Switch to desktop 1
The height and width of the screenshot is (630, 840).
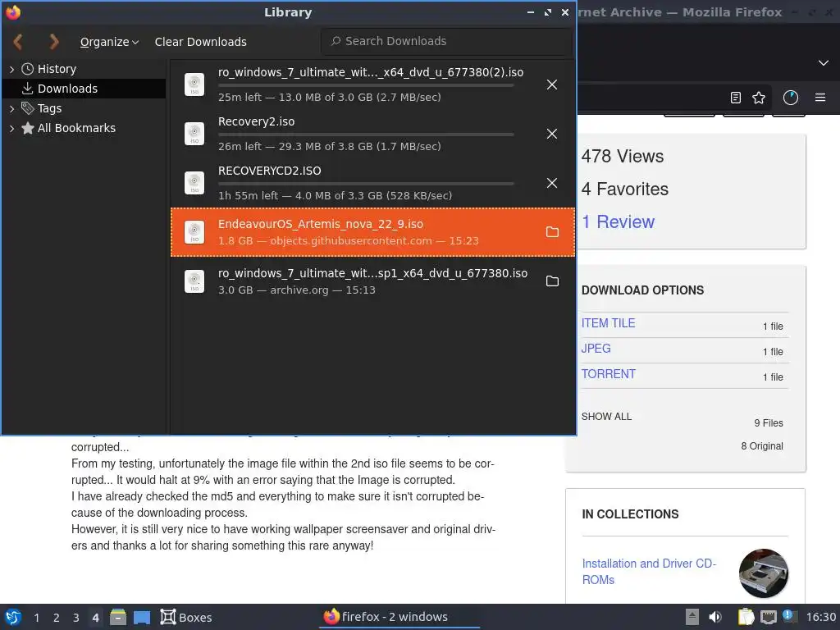(36, 618)
